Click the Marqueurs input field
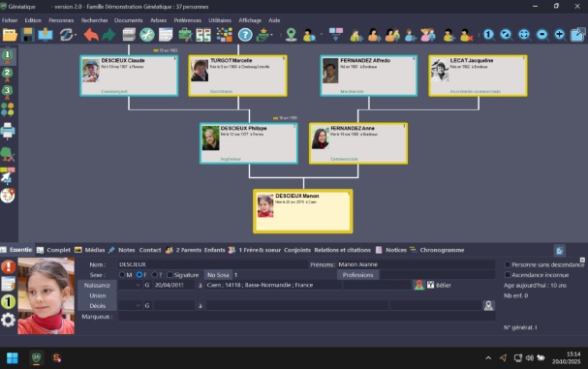 [306, 317]
